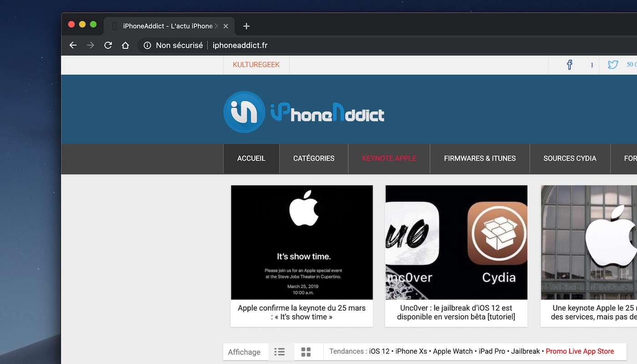Image resolution: width=637 pixels, height=364 pixels.
Task: Open the iOS 12 trend link
Action: pos(379,351)
